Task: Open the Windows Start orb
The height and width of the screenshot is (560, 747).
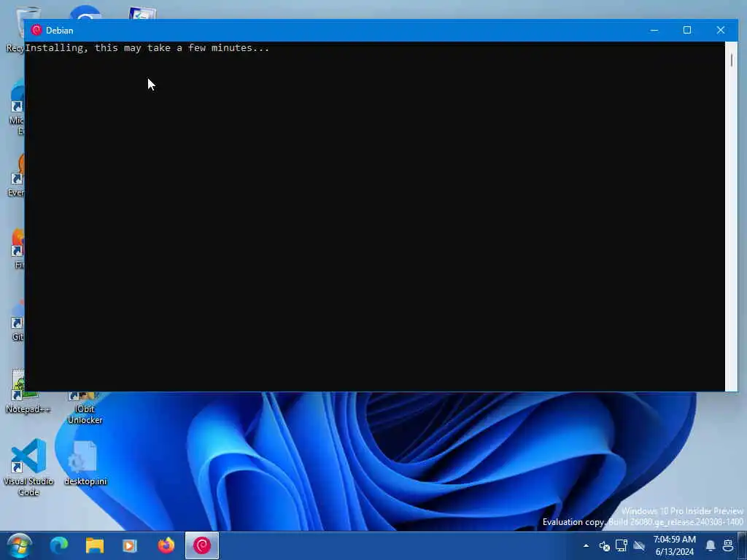Action: pyautogui.click(x=19, y=545)
